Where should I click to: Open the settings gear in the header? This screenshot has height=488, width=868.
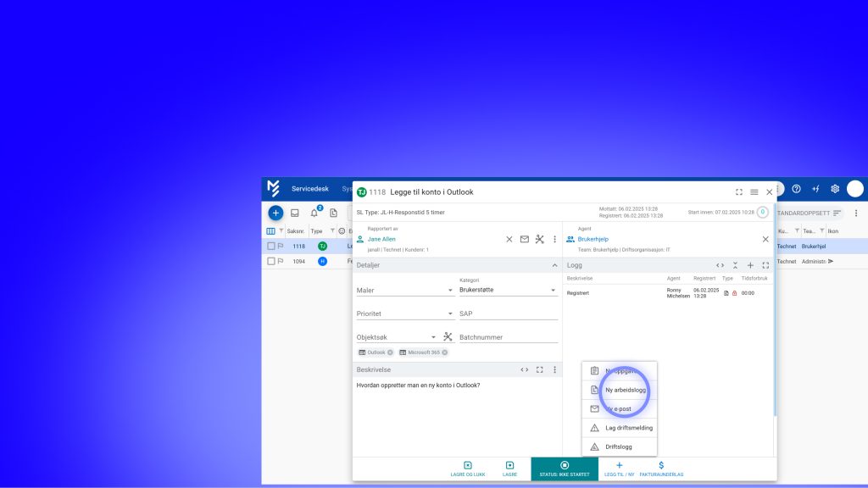tap(835, 189)
